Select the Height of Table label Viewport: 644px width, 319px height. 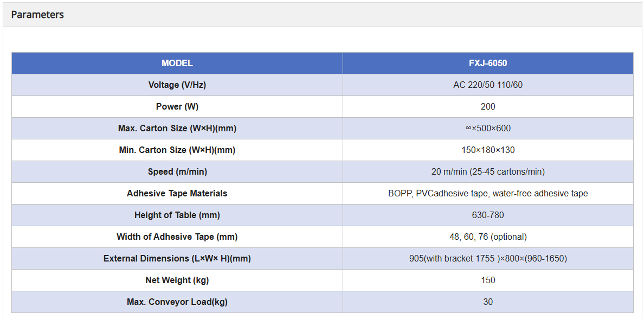(177, 215)
